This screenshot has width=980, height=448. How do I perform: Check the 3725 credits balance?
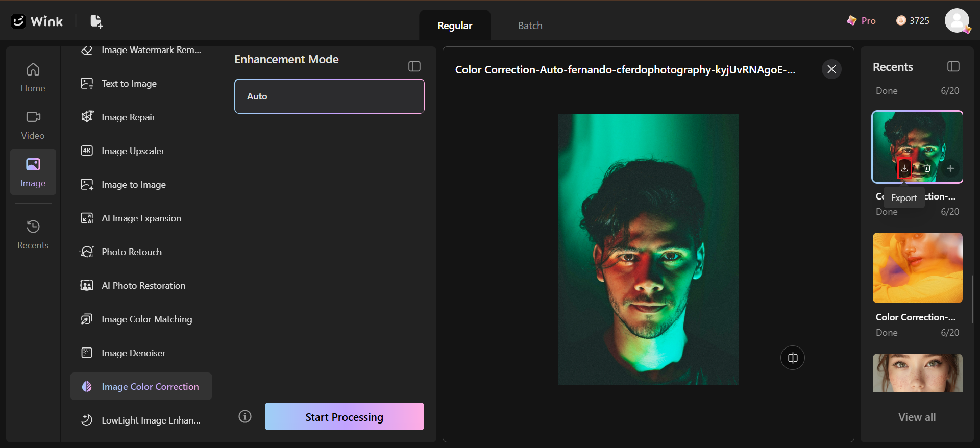[x=913, y=21]
